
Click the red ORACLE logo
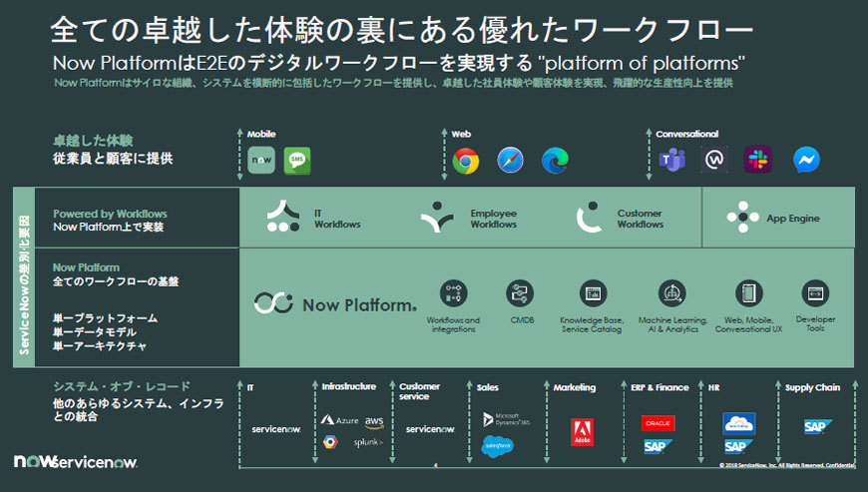(x=657, y=423)
